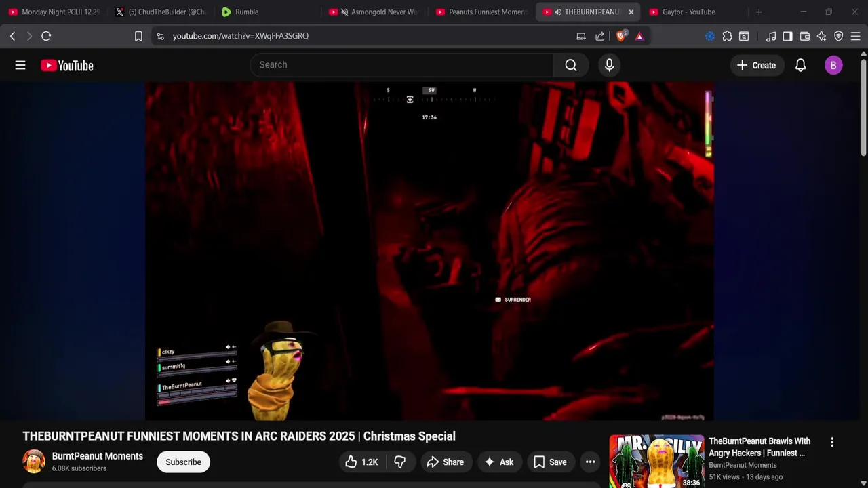Open the BurntPeanut Moments channel name
This screenshot has height=488, width=868.
tap(98, 456)
